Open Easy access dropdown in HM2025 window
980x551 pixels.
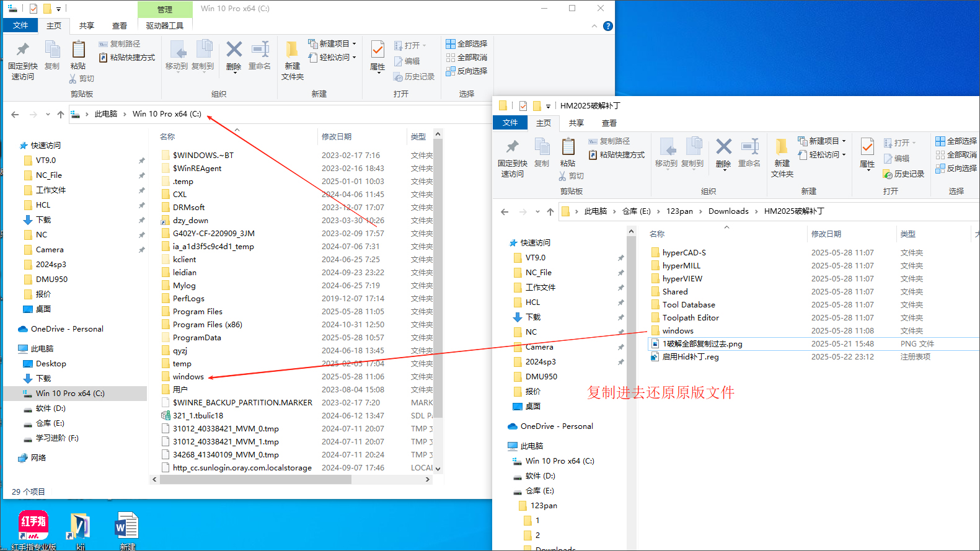(822, 155)
